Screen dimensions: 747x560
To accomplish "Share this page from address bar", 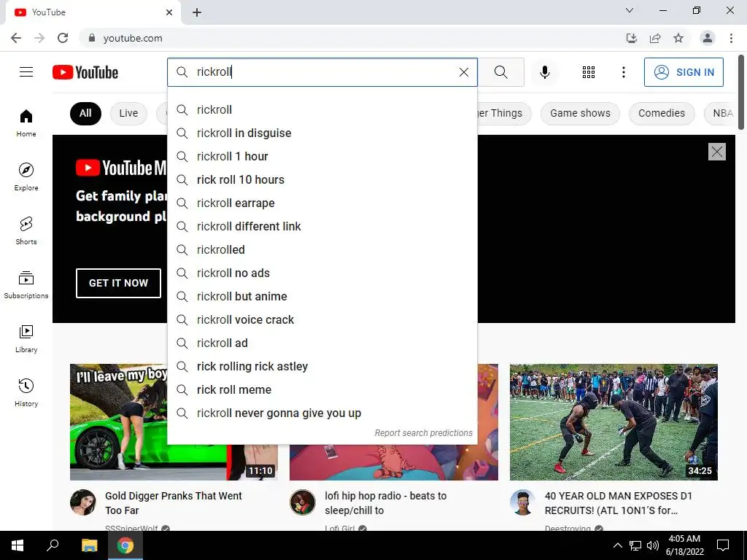I will coord(655,38).
